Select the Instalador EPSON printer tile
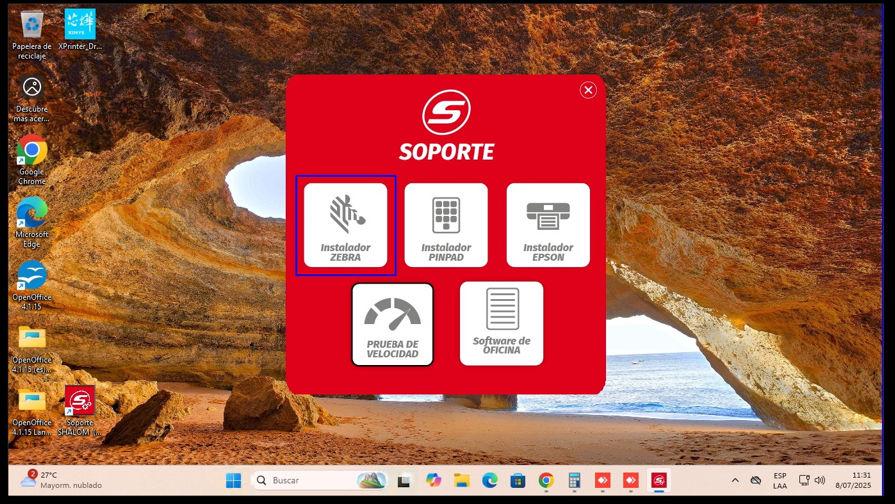The image size is (895, 504). click(548, 225)
